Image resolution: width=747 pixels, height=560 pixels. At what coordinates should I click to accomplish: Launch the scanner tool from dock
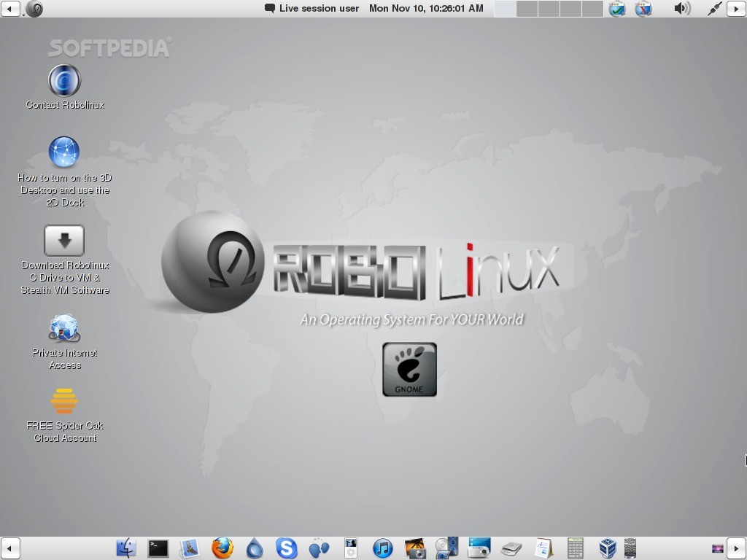pyautogui.click(x=511, y=548)
